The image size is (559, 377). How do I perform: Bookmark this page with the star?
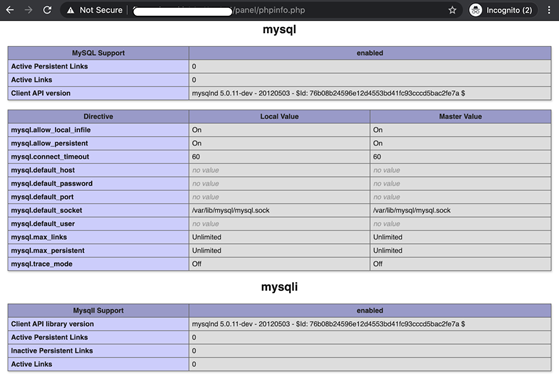[x=452, y=10]
